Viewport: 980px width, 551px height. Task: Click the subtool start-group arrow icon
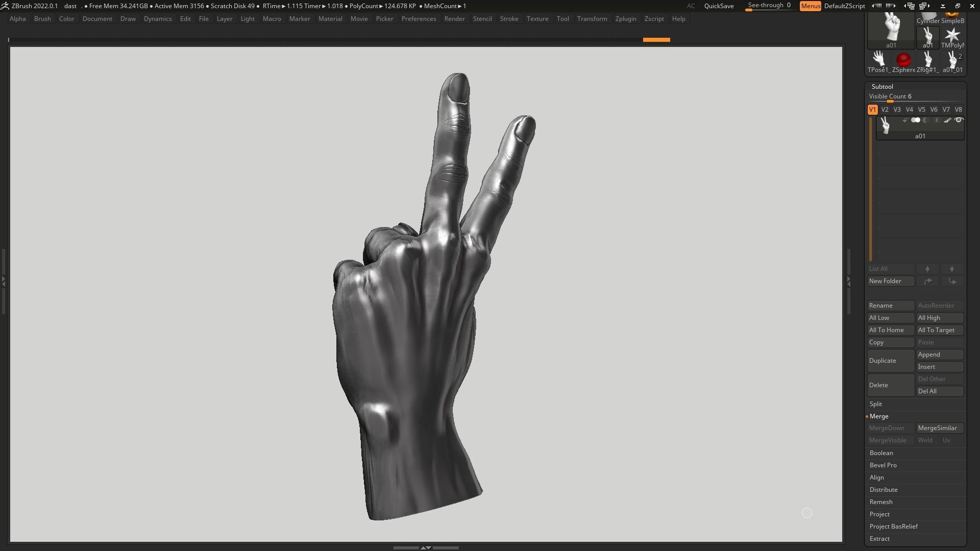905,120
